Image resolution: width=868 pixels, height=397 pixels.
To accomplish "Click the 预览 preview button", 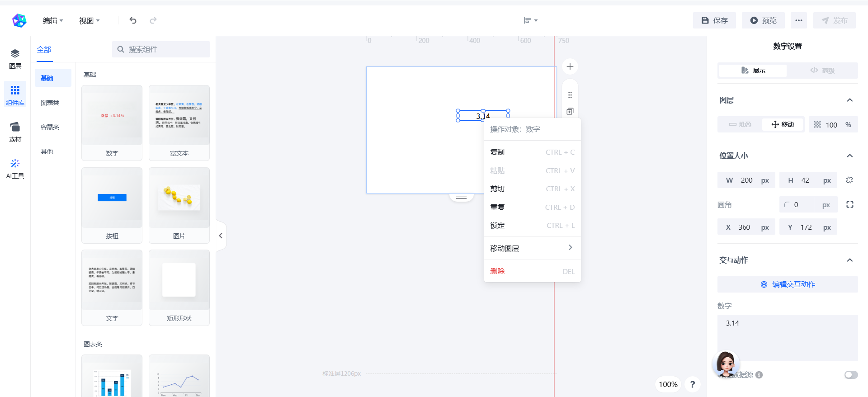I will click(x=763, y=20).
